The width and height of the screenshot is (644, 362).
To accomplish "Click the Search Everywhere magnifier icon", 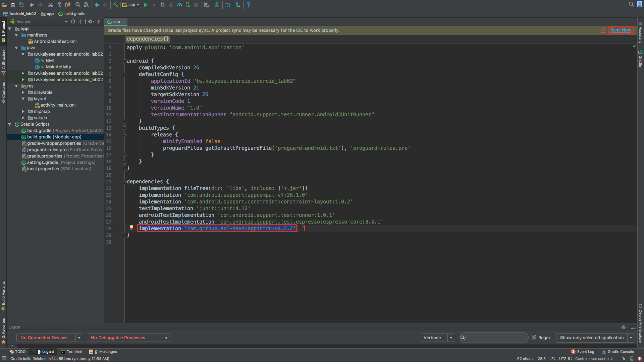I will pyautogui.click(x=631, y=4).
